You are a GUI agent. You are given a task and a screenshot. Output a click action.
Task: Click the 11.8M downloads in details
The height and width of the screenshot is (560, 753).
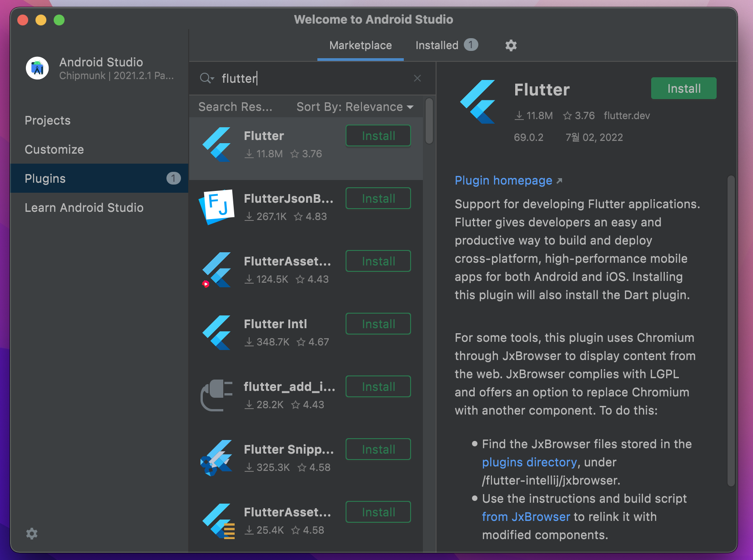click(534, 115)
